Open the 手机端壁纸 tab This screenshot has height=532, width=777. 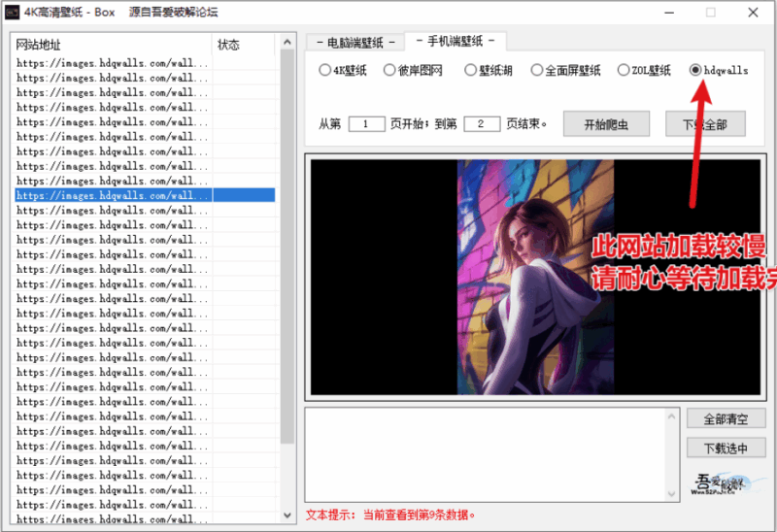pos(456,41)
